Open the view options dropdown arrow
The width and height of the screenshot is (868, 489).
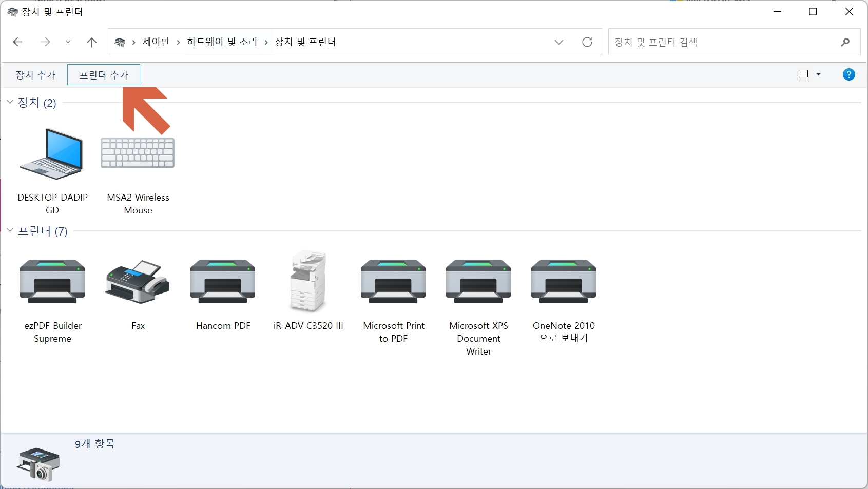pyautogui.click(x=818, y=75)
